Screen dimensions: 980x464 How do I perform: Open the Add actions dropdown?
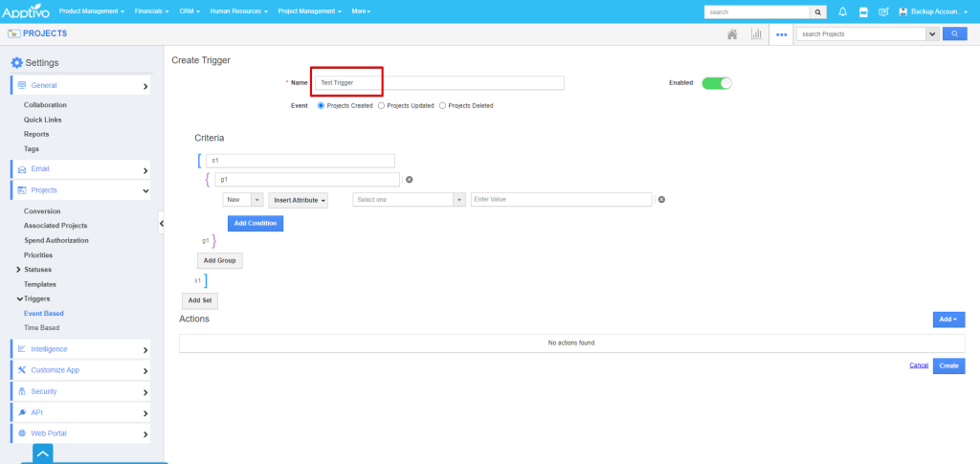click(x=948, y=320)
